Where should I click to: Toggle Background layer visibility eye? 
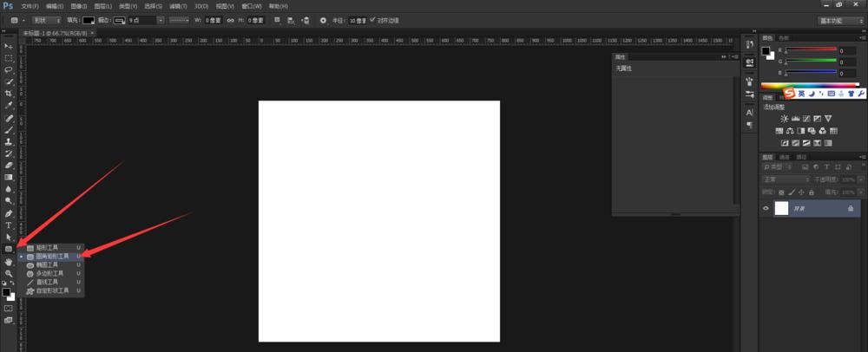coord(766,208)
